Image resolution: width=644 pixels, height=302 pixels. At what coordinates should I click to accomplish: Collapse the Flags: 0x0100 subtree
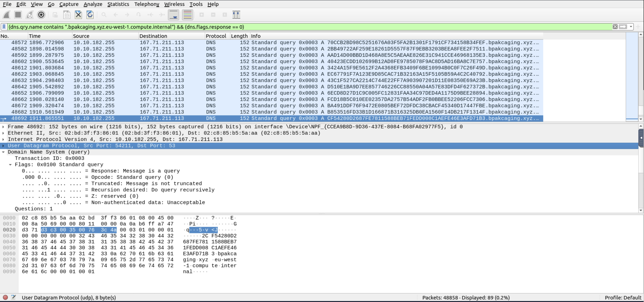click(10, 165)
